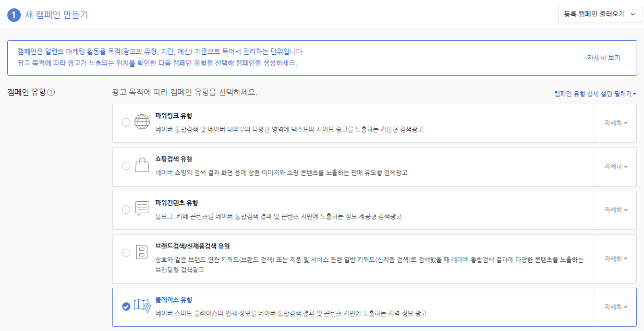Screen dimensions: 644x331
Task: Click the step 1 number badge
Action: point(14,15)
